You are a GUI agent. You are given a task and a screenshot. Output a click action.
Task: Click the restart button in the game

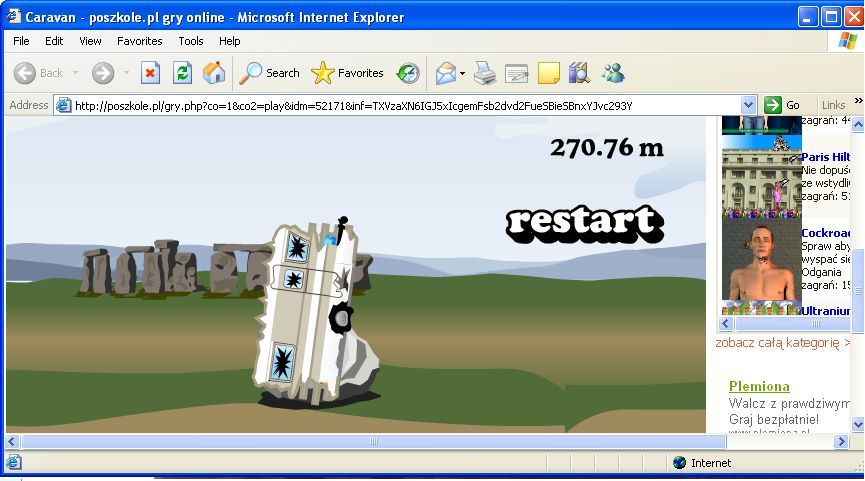click(585, 223)
